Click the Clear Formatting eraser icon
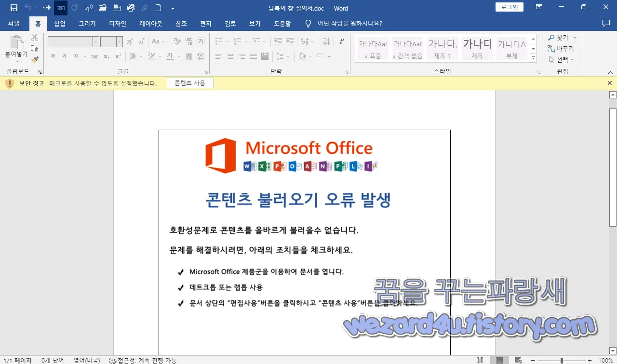Screen dimensions: 617x364 (x=177, y=42)
